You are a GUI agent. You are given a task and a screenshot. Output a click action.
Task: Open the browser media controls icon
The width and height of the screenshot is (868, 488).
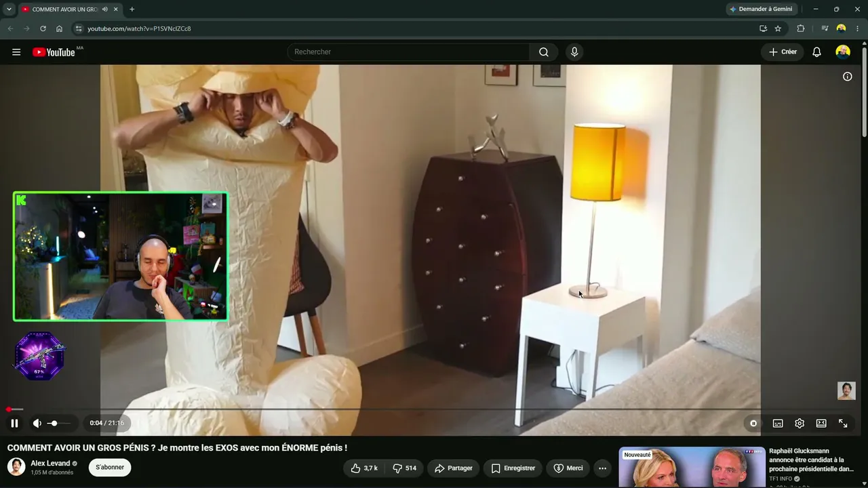point(825,28)
